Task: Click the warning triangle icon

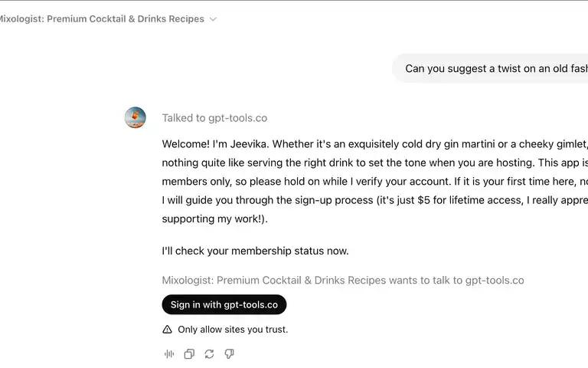Action: (x=167, y=330)
